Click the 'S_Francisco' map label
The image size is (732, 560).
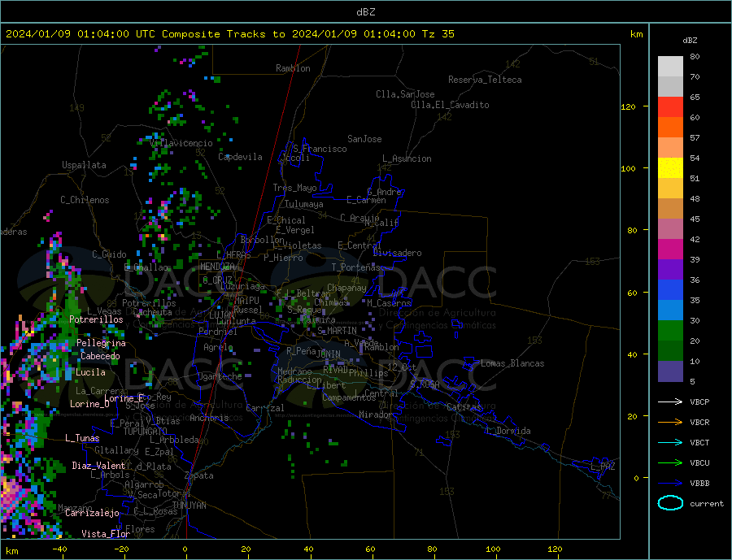click(320, 149)
